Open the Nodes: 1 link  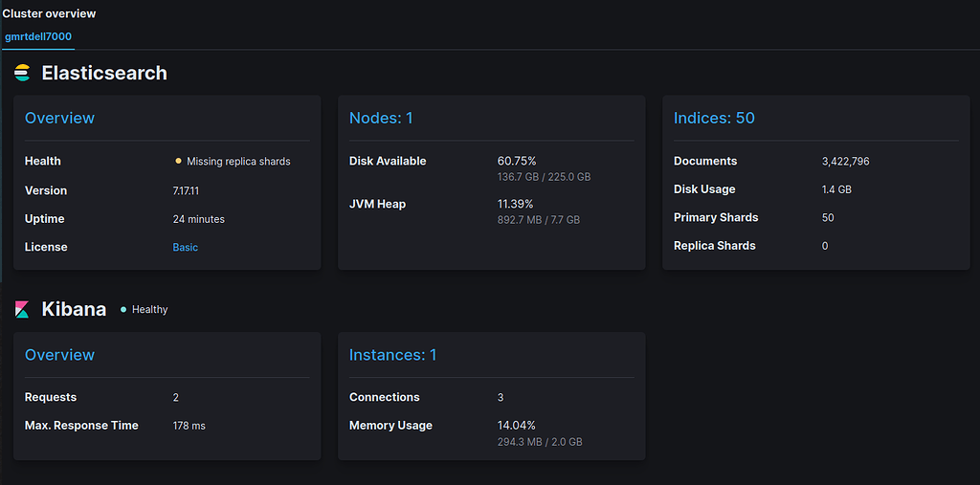pyautogui.click(x=381, y=118)
